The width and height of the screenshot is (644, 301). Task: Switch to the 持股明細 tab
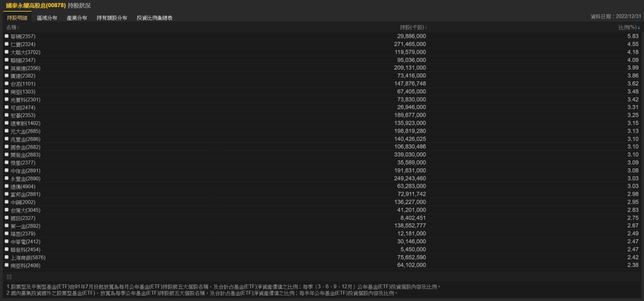[17, 18]
